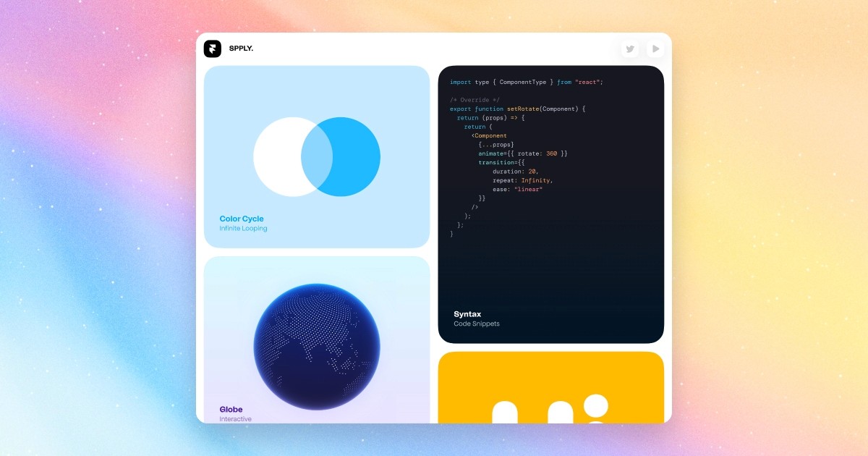Open the Color Cycle card

pos(317,157)
